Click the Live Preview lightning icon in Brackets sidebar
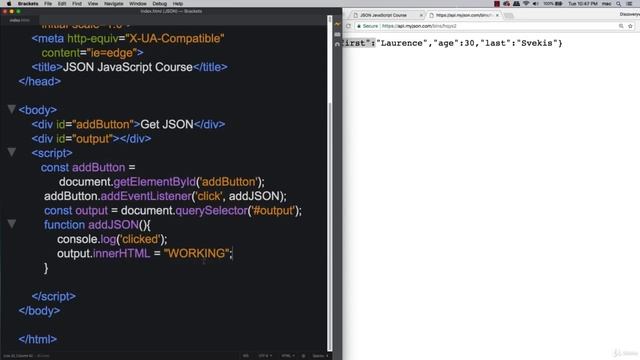The height and width of the screenshot is (360, 640). pyautogui.click(x=337, y=24)
